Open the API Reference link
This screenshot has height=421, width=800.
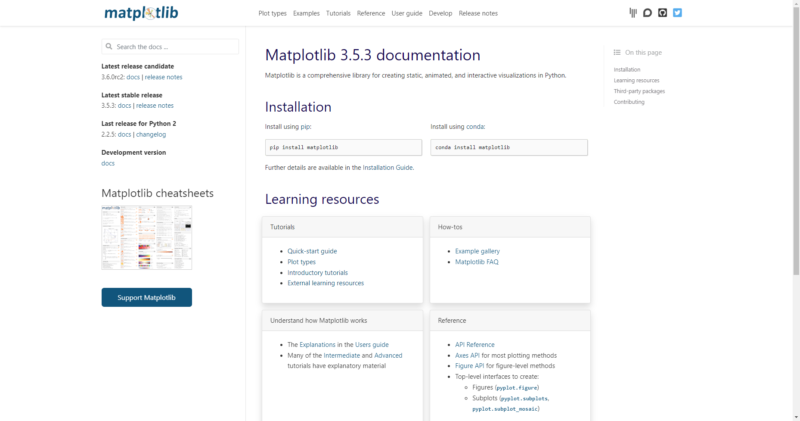(x=474, y=344)
